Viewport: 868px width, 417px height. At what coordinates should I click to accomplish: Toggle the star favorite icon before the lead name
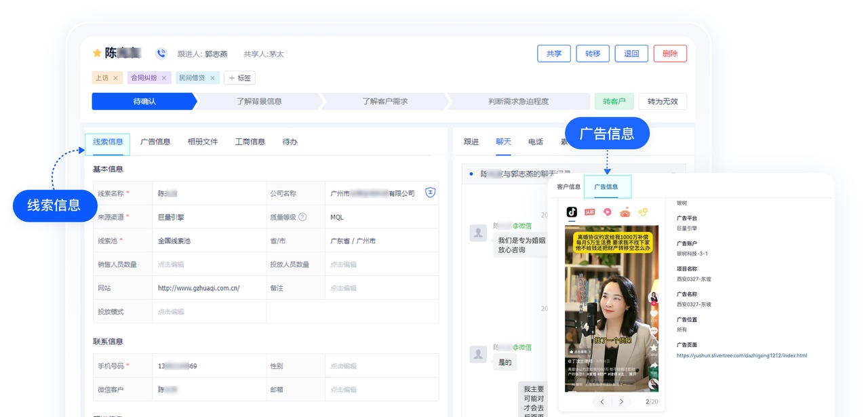pos(96,52)
